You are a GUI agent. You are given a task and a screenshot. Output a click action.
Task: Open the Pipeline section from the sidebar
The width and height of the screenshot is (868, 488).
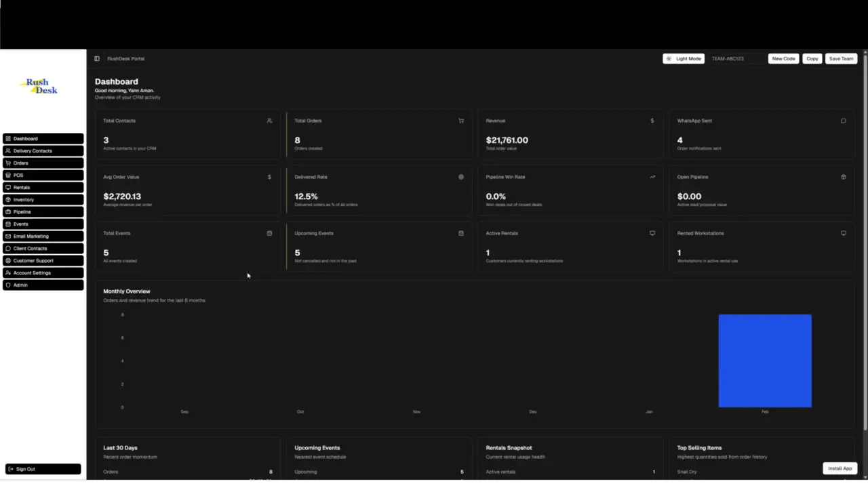(43, 211)
